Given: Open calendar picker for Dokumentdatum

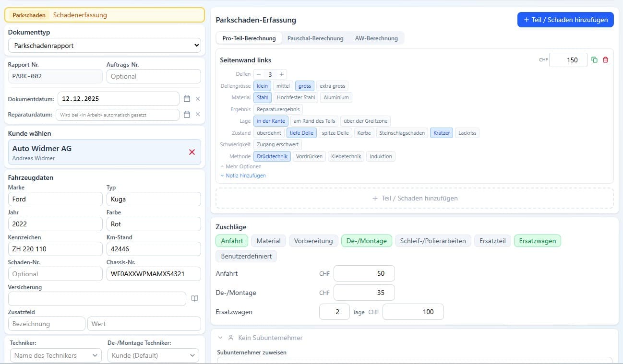Looking at the screenshot, I should click(x=187, y=99).
